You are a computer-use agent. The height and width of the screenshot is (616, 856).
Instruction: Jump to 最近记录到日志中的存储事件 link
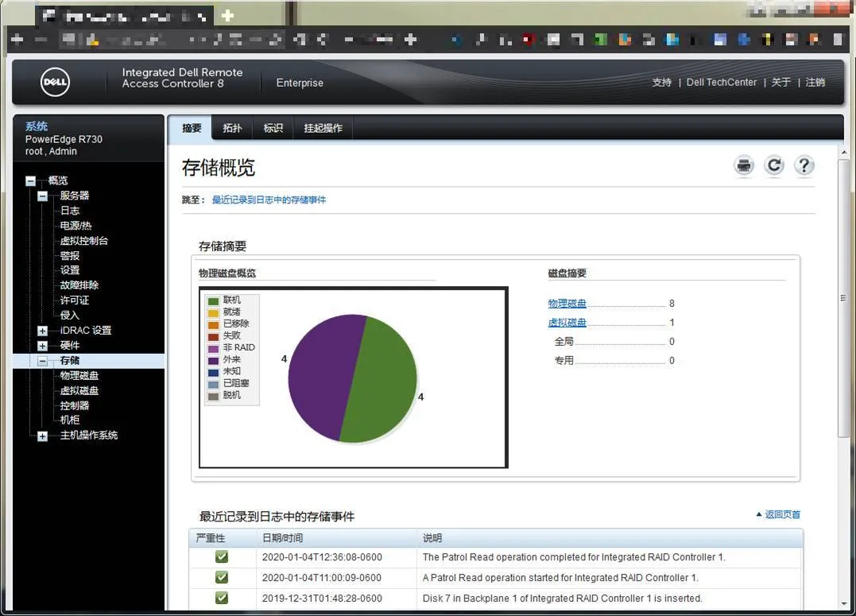click(269, 200)
